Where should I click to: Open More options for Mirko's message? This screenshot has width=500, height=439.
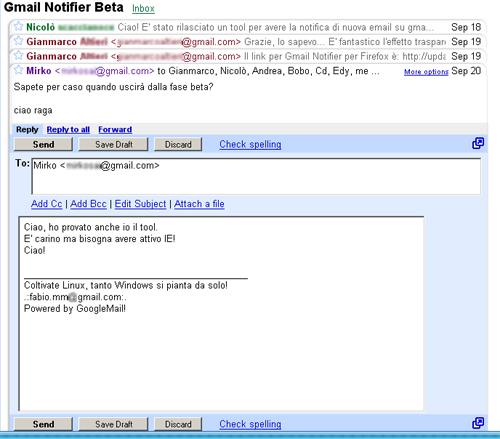(x=426, y=72)
